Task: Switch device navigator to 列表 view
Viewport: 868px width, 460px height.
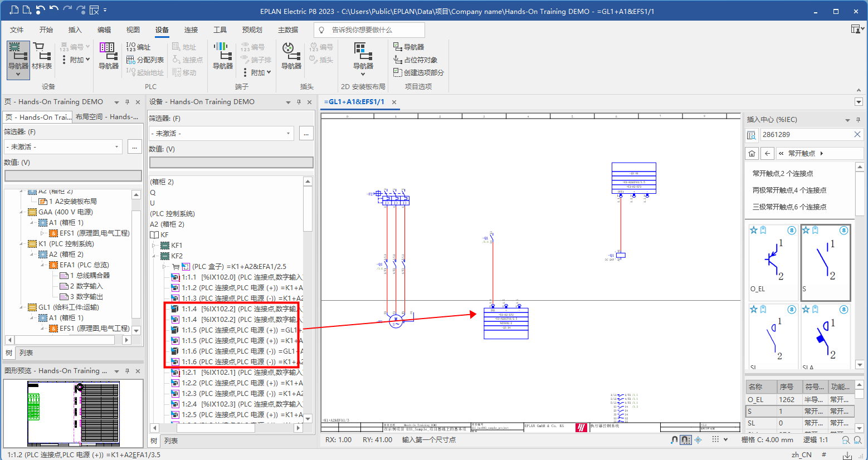Action: (170, 441)
